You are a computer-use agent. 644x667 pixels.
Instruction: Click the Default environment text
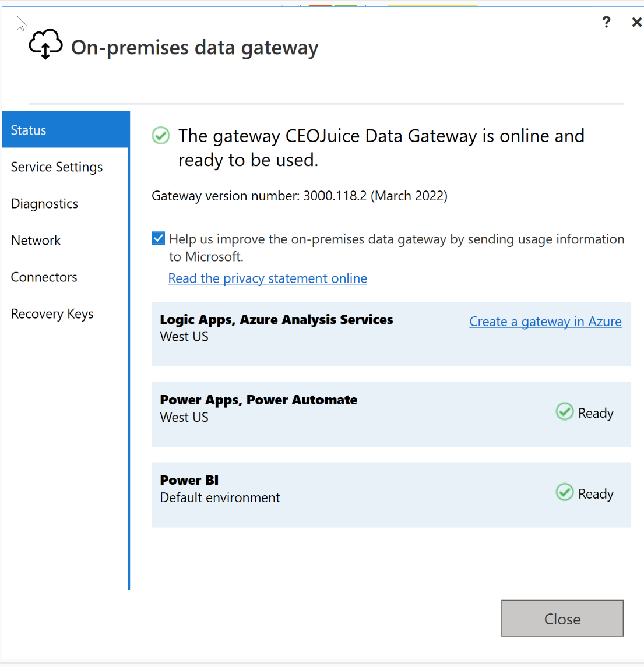[220, 497]
